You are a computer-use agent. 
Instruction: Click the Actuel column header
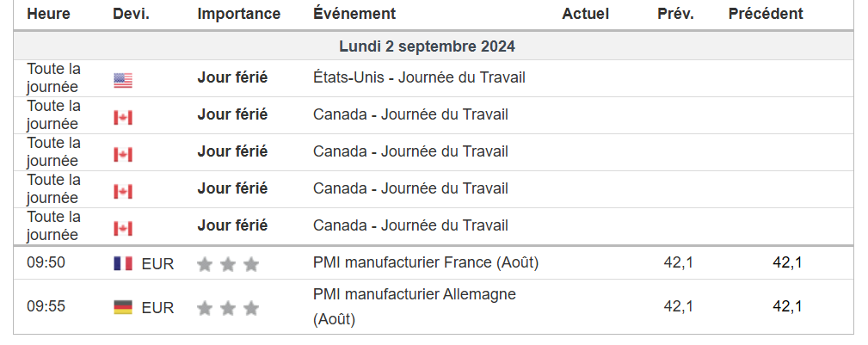click(585, 14)
